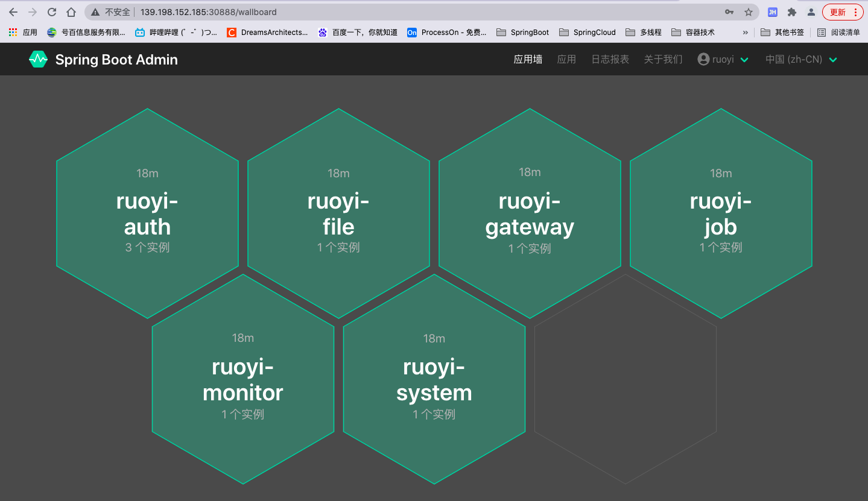Click the JH extension icon

[772, 11]
